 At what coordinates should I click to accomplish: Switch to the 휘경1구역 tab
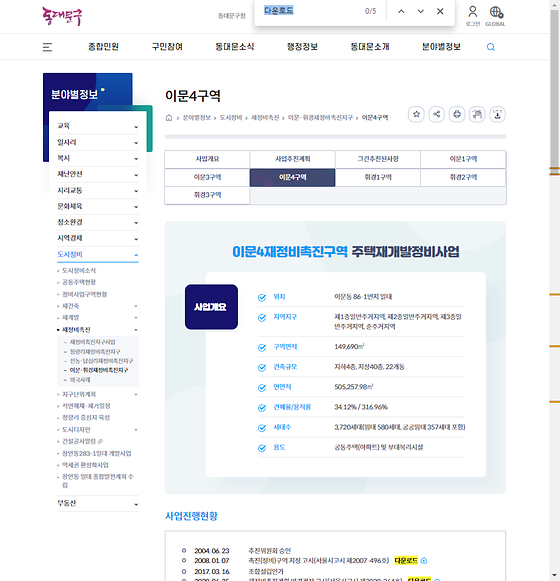[x=378, y=177]
